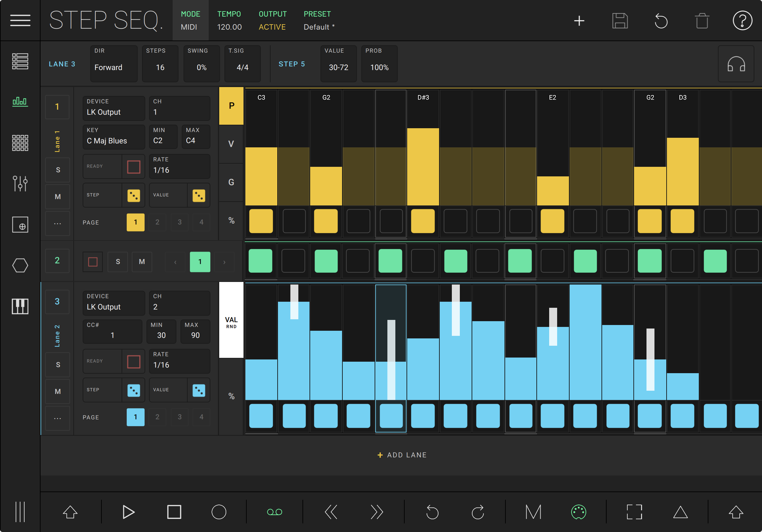
Task: Open the matrix grid sidebar icon
Action: 20,143
